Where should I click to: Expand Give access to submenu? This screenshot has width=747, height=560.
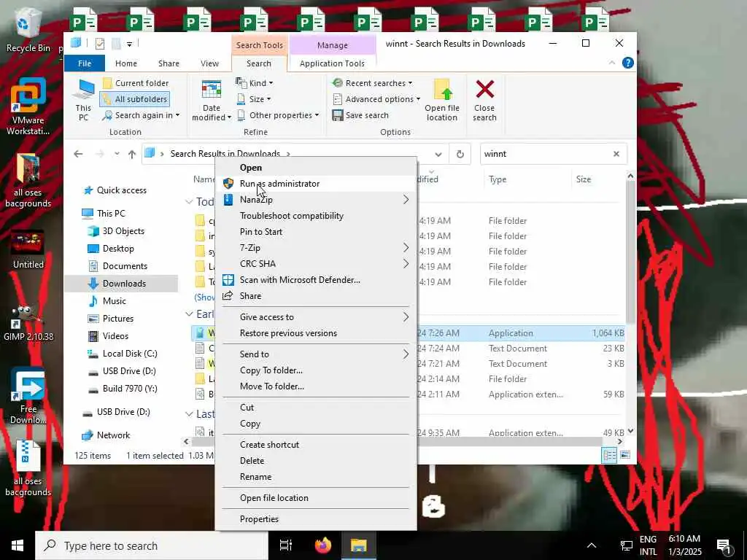[x=317, y=317]
